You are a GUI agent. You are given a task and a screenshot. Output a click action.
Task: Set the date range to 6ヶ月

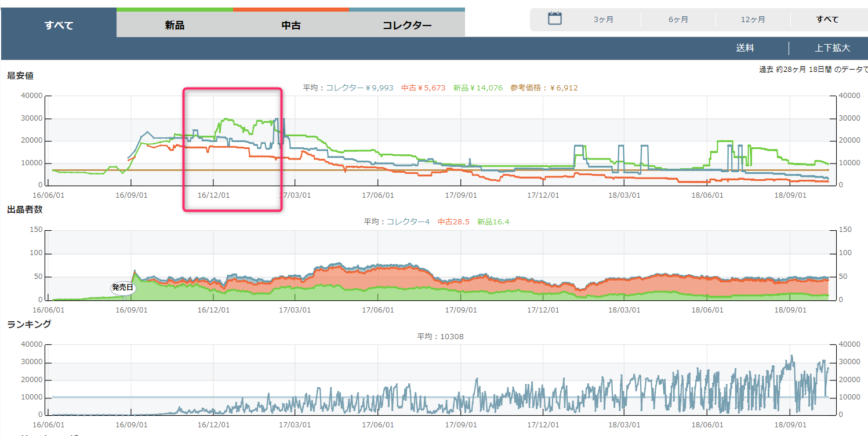pos(678,20)
